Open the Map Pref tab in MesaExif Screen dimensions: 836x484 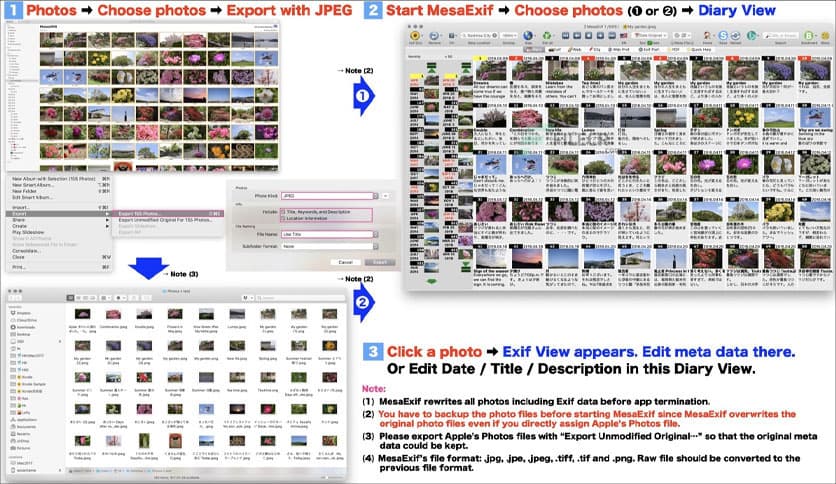point(618,50)
